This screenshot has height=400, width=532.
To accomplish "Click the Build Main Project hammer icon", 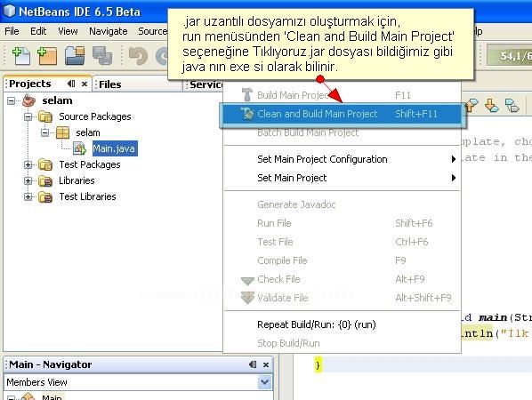I will coord(247,94).
